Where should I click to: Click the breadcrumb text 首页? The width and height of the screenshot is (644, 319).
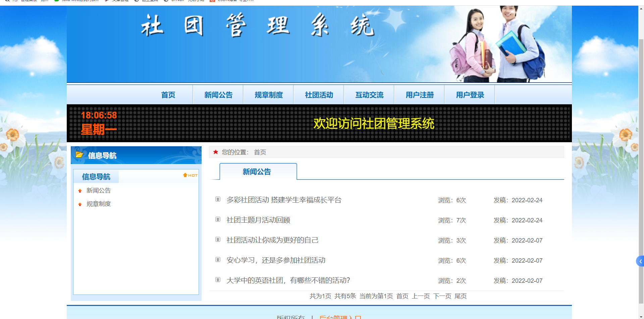(260, 152)
